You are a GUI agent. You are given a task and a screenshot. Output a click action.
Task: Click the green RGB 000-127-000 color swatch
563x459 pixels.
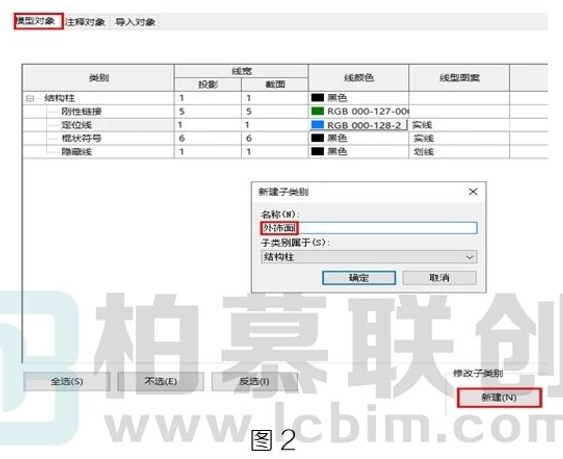(317, 111)
